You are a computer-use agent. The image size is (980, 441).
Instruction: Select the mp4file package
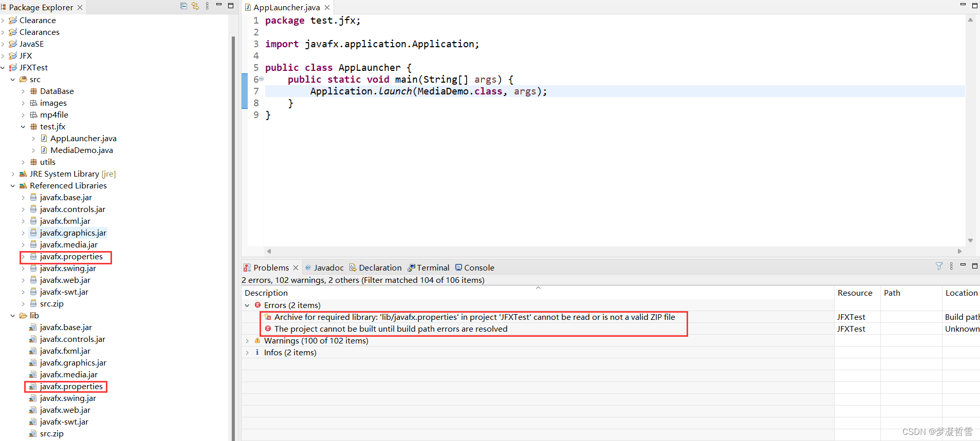click(x=54, y=114)
